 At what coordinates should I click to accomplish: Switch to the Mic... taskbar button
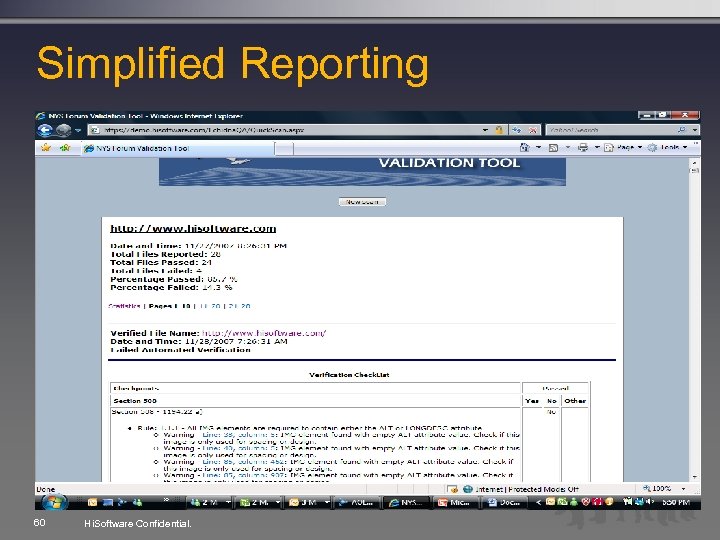click(x=455, y=502)
